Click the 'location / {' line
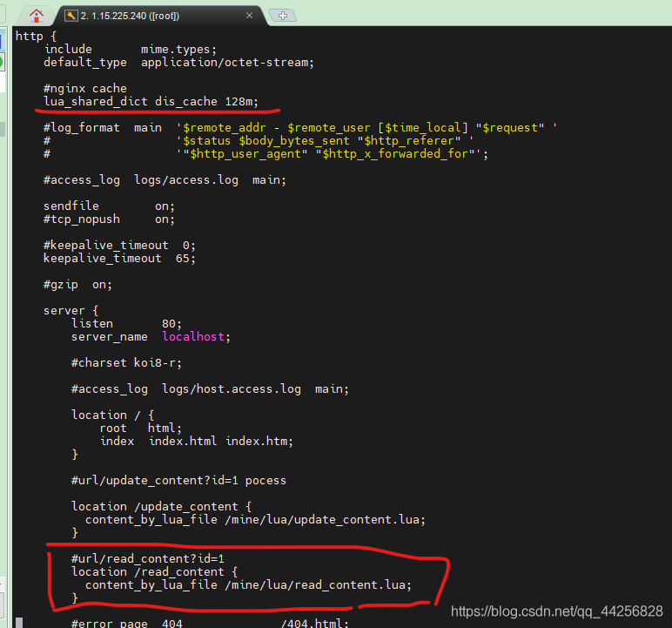Image resolution: width=672 pixels, height=628 pixels. (x=112, y=415)
